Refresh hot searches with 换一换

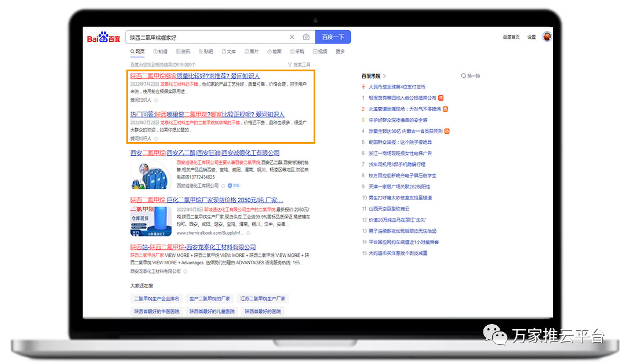pos(471,76)
